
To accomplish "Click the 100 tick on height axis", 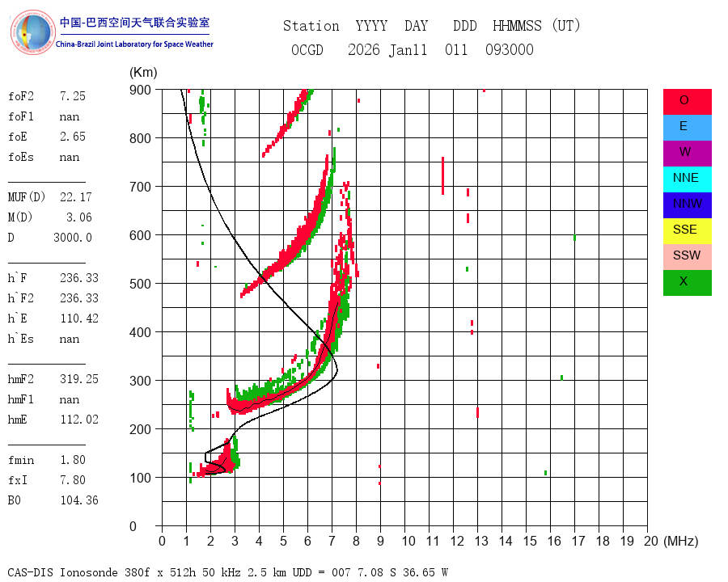I will [140, 478].
